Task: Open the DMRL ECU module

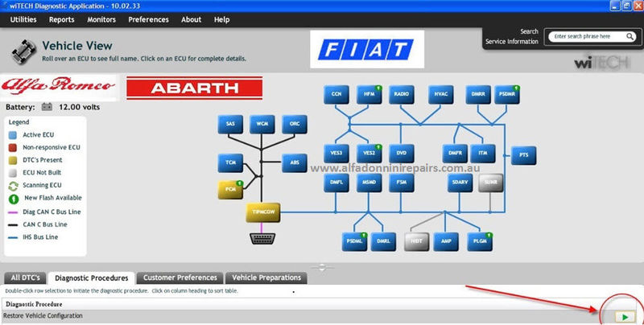Action: [x=383, y=241]
